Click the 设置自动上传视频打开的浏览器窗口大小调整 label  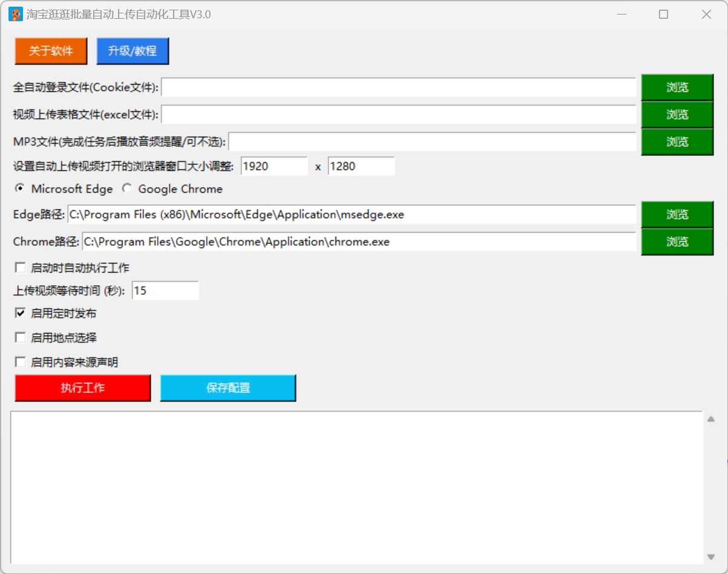[x=123, y=167]
